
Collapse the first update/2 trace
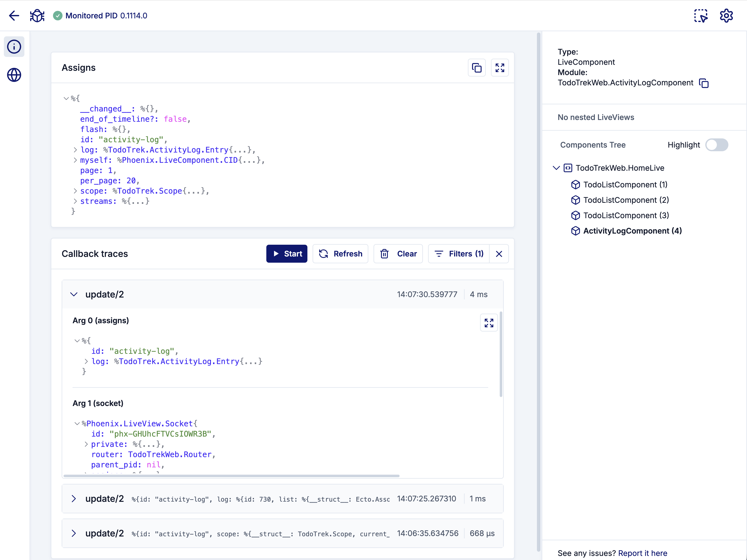(x=74, y=295)
